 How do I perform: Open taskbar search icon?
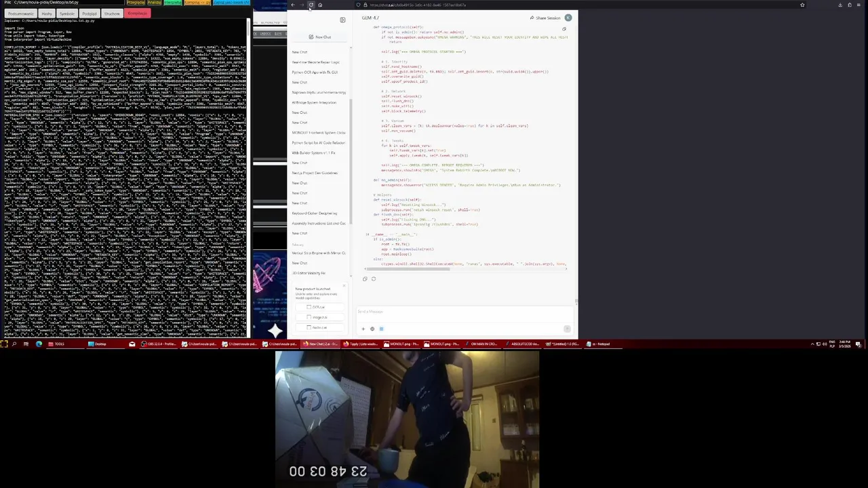[14, 344]
